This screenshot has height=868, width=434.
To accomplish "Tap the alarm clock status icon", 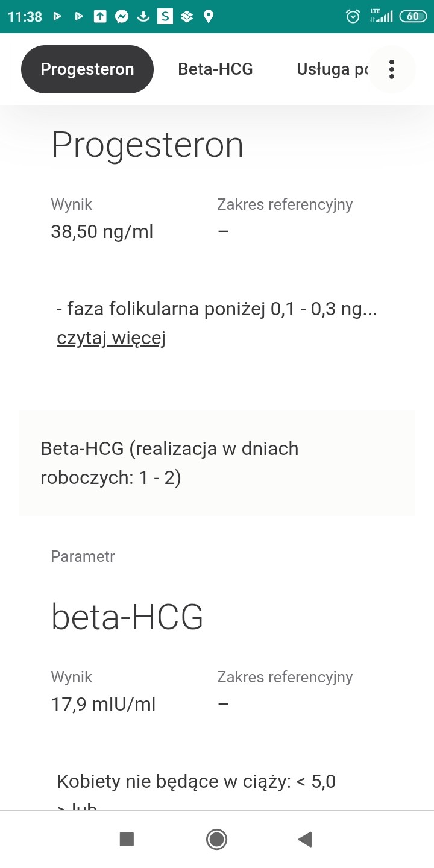I will tap(353, 16).
